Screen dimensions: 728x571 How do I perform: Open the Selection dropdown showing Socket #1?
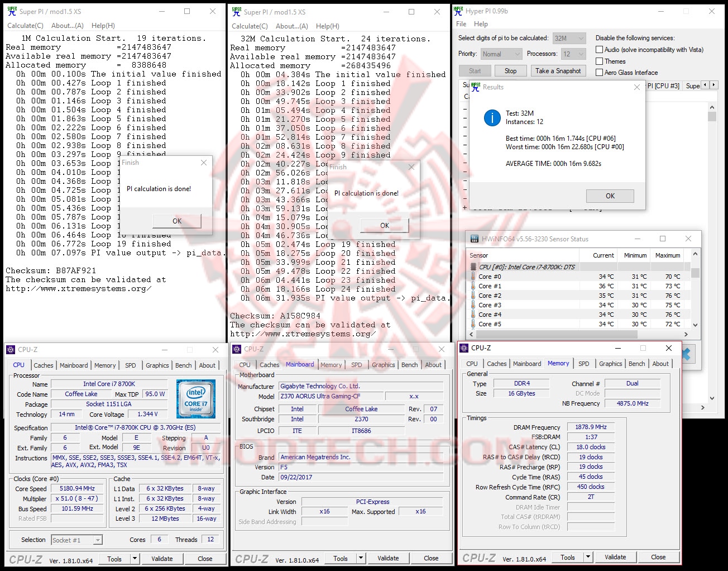76,540
